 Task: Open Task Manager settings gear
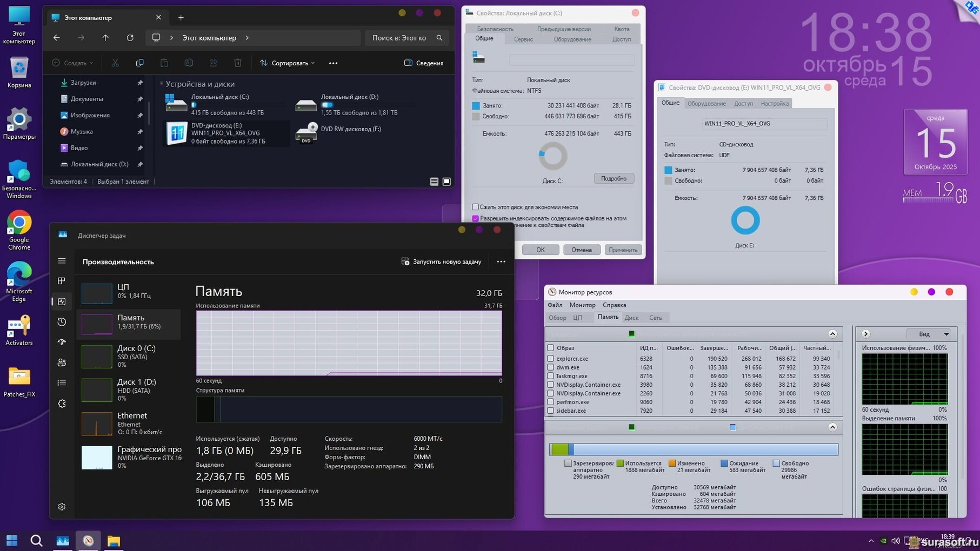click(x=62, y=507)
